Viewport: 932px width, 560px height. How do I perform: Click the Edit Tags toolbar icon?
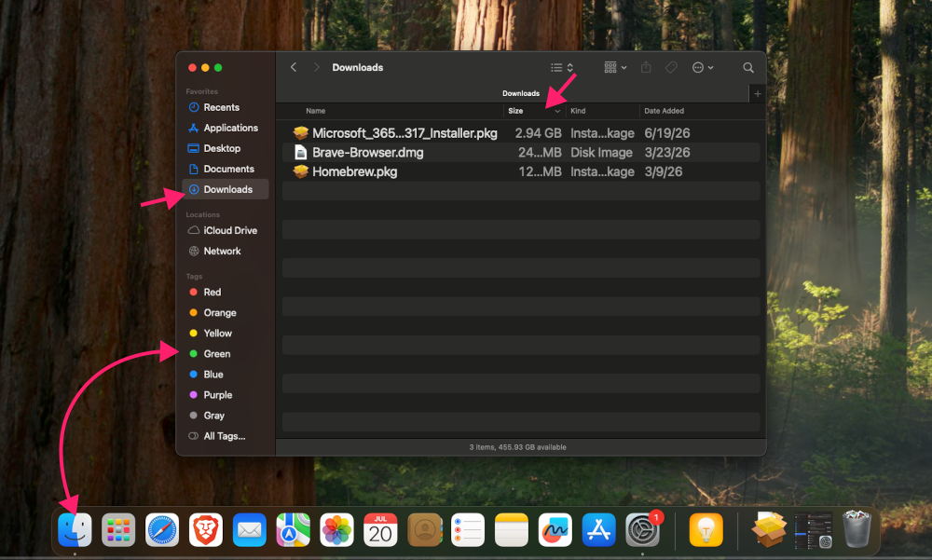[x=671, y=67]
